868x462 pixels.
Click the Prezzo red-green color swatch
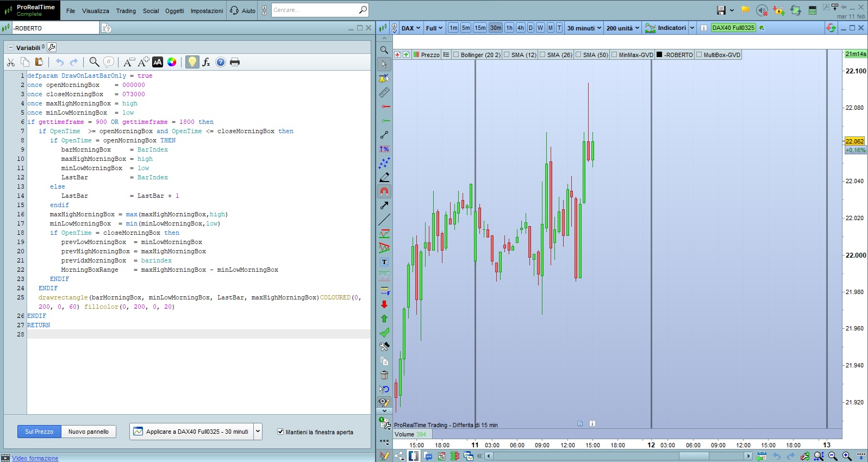416,55
